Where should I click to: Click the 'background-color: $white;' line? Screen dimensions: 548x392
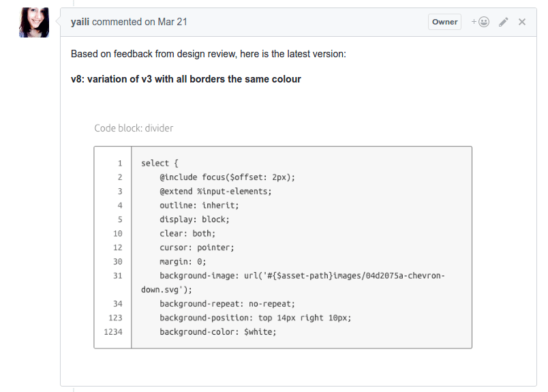coord(217,332)
